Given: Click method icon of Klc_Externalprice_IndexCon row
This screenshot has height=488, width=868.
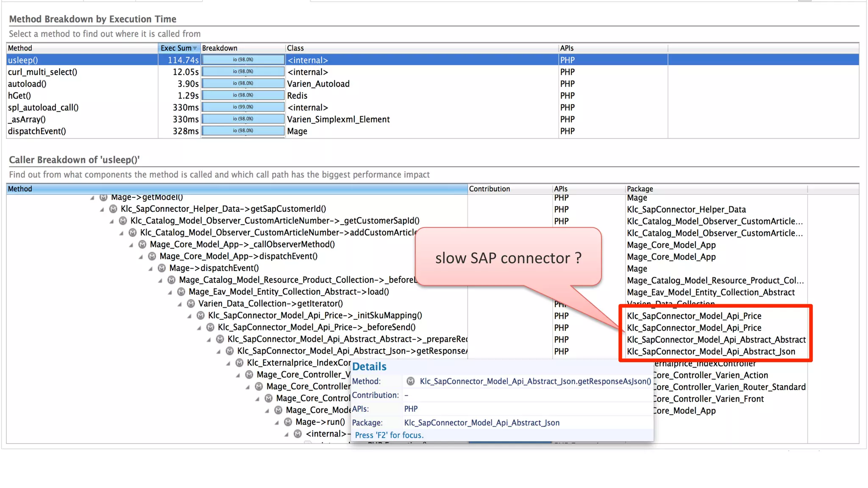Looking at the screenshot, I should point(240,363).
